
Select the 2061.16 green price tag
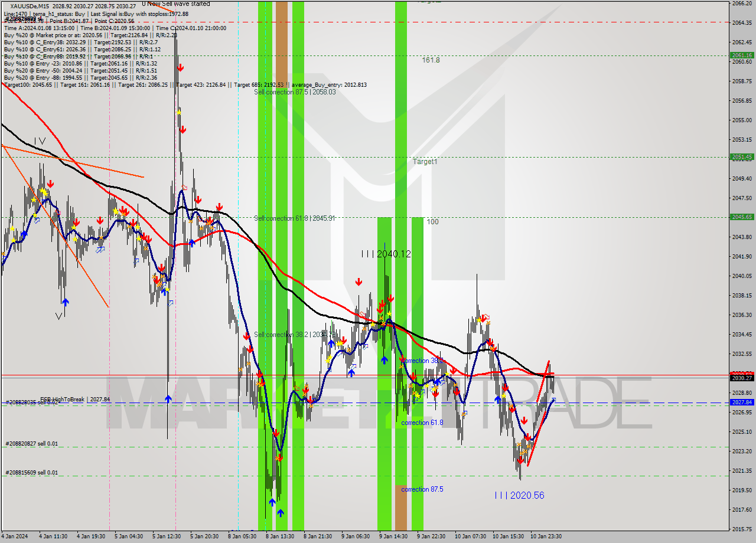pyautogui.click(x=741, y=55)
